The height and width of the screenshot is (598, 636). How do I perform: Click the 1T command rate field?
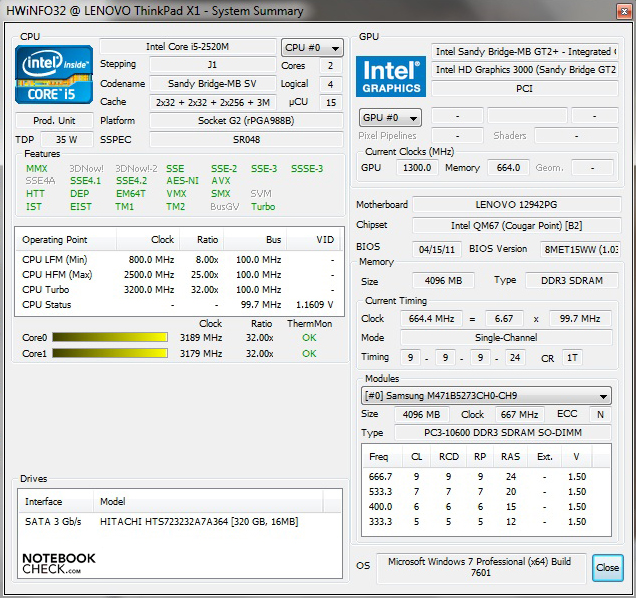point(572,358)
